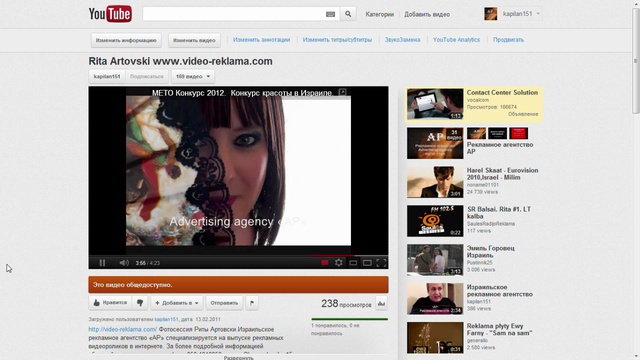Switch to small player size
Image resolution: width=640 pixels, height=360 pixels.
(353, 263)
